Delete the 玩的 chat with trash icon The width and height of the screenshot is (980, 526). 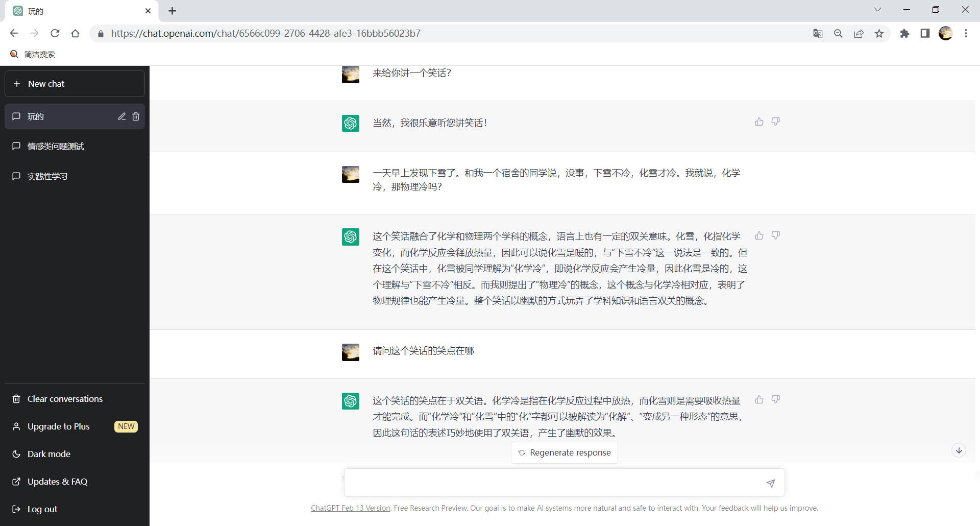point(136,116)
